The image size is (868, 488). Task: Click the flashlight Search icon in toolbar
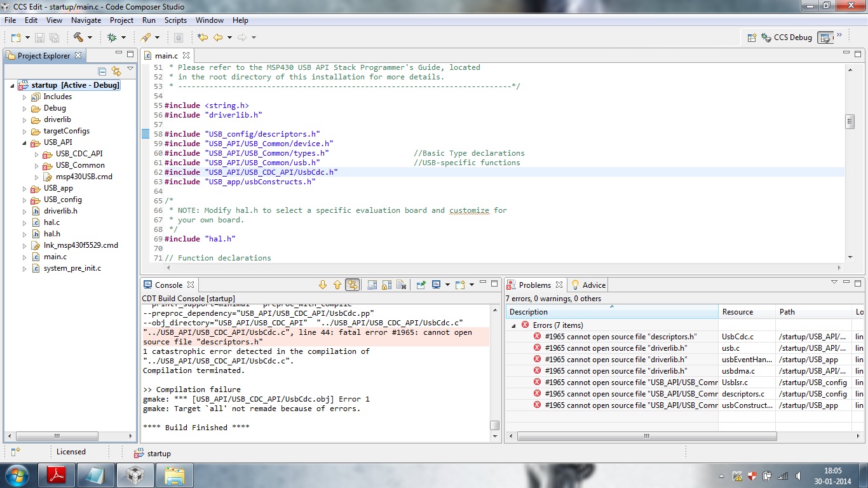click(x=146, y=37)
